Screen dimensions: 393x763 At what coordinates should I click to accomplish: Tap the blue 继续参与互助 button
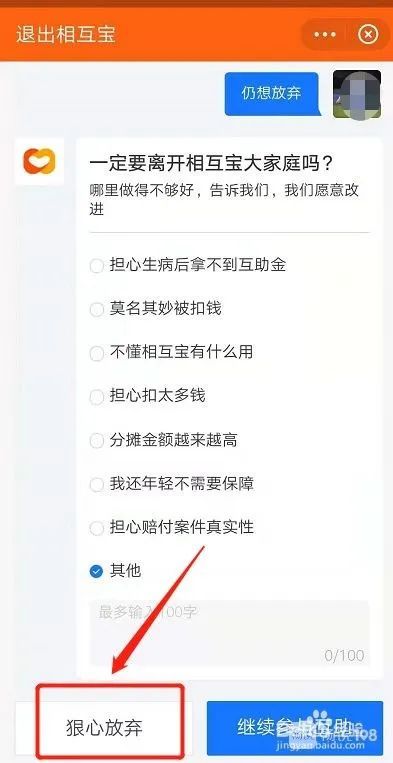click(295, 728)
